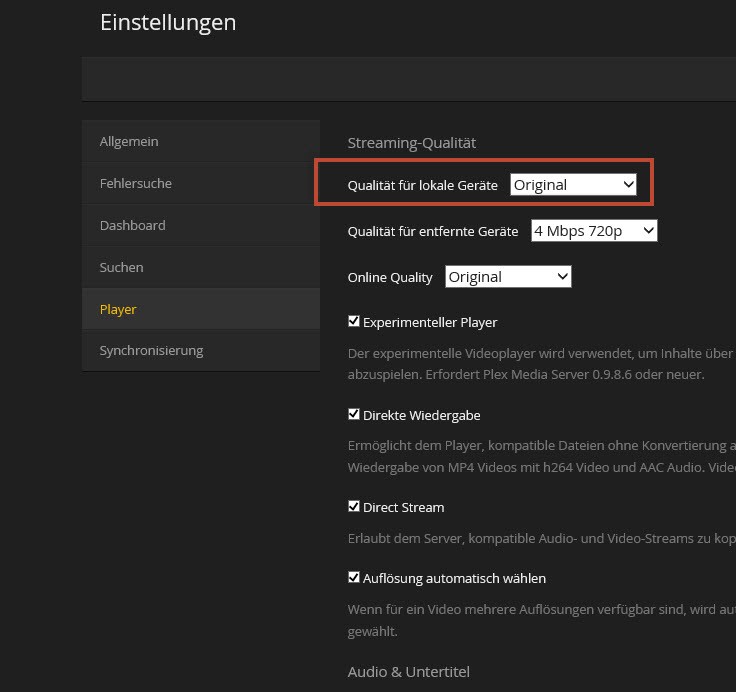Select the Player sidebar item
Image resolution: width=736 pixels, height=692 pixels.
tap(118, 310)
